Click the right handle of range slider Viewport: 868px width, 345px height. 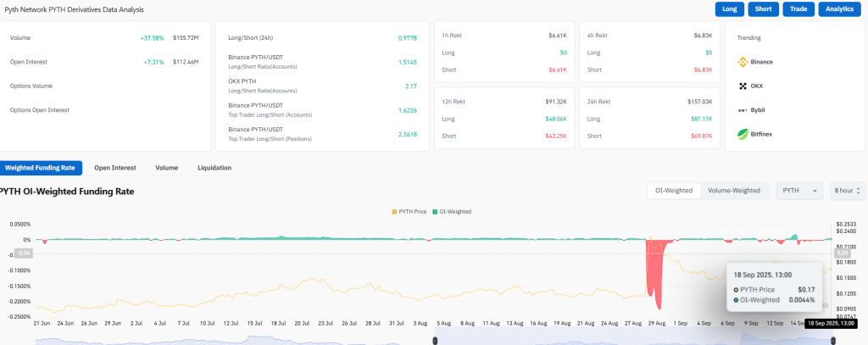click(x=832, y=340)
